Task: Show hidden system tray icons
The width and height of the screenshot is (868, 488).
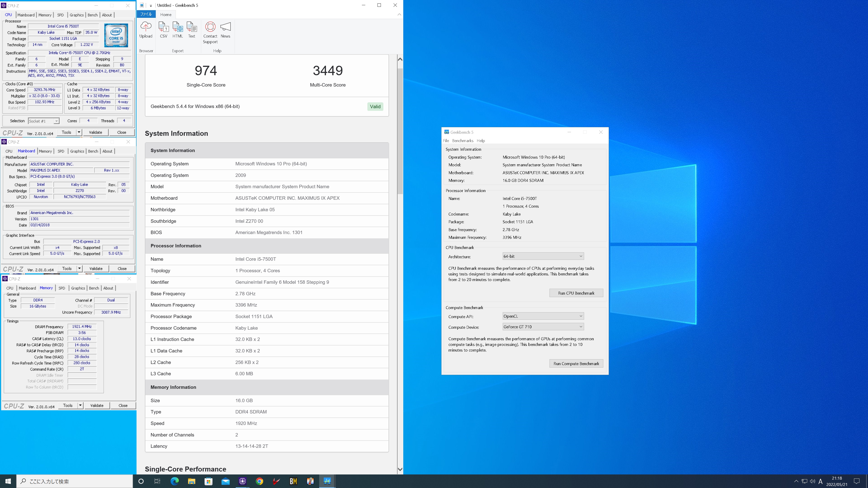Action: (796, 481)
